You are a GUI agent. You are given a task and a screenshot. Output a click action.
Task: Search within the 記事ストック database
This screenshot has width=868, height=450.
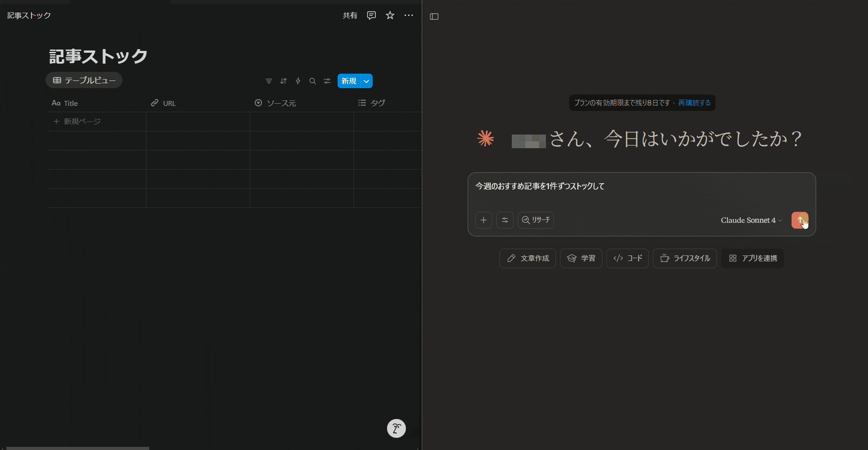(313, 81)
